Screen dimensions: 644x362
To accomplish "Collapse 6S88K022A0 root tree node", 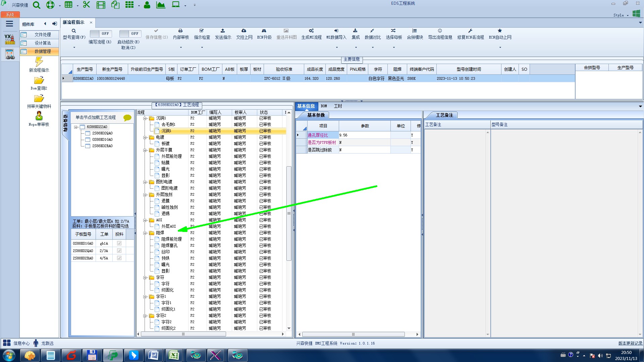I will (76, 127).
